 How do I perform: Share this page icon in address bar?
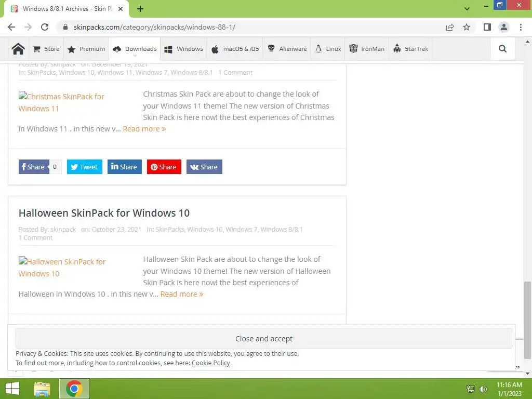[450, 27]
